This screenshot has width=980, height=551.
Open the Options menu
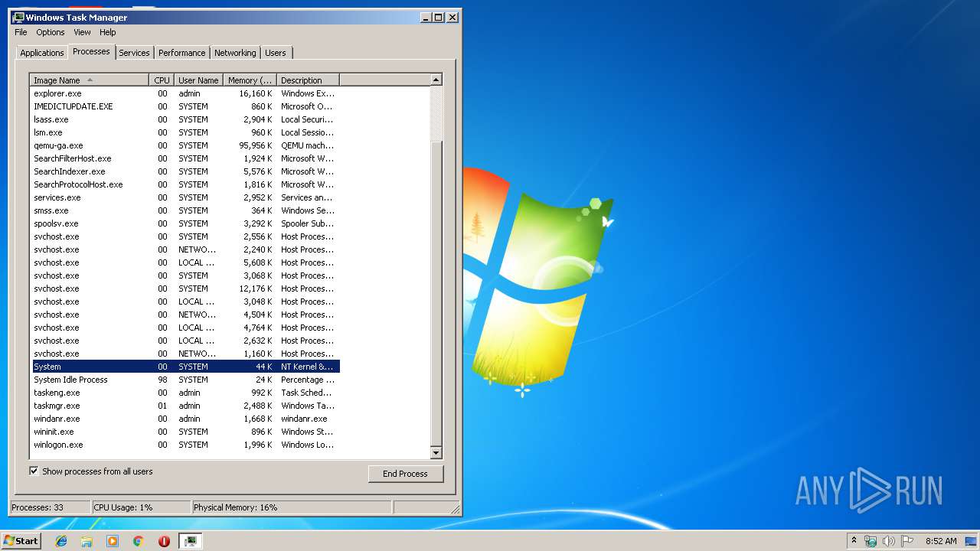pyautogui.click(x=51, y=32)
